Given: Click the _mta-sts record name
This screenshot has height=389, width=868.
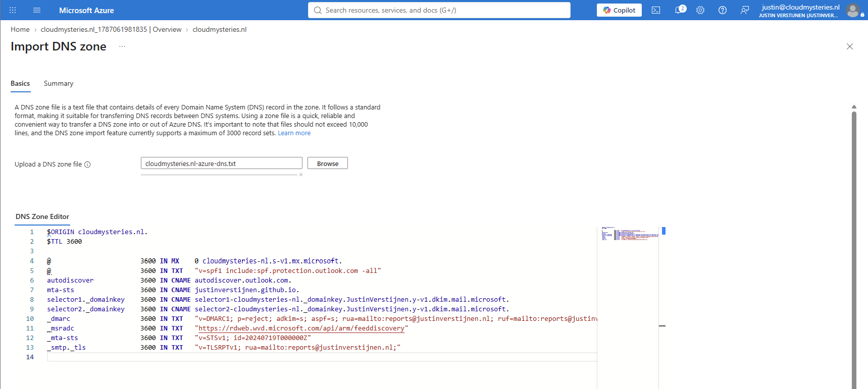Looking at the screenshot, I should [63, 338].
